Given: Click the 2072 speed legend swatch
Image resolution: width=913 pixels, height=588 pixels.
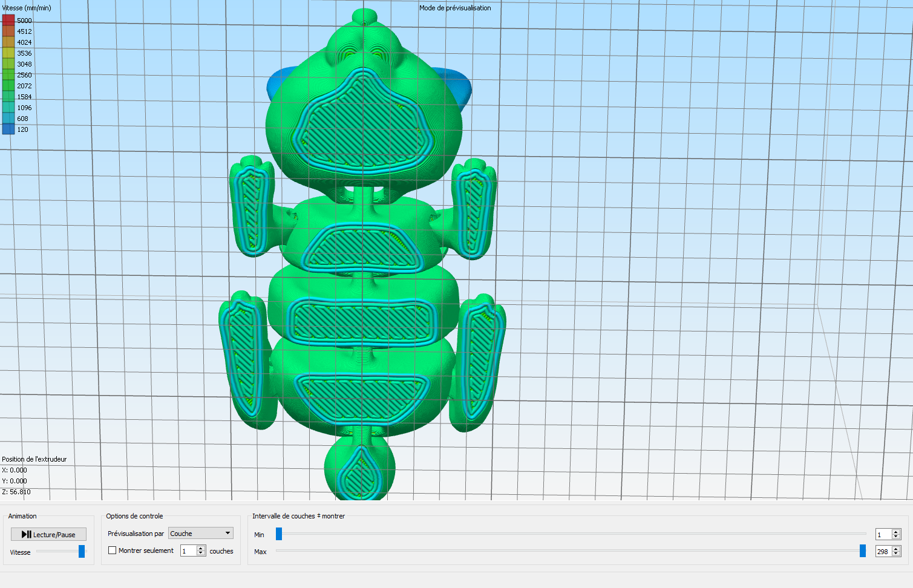Looking at the screenshot, I should (x=8, y=85).
